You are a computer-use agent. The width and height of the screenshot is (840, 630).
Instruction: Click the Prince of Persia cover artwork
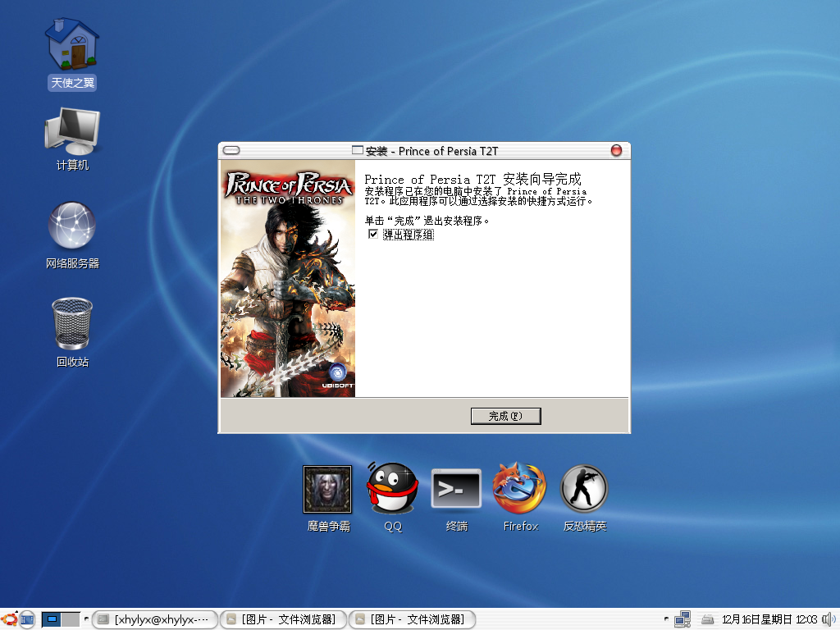coord(288,279)
